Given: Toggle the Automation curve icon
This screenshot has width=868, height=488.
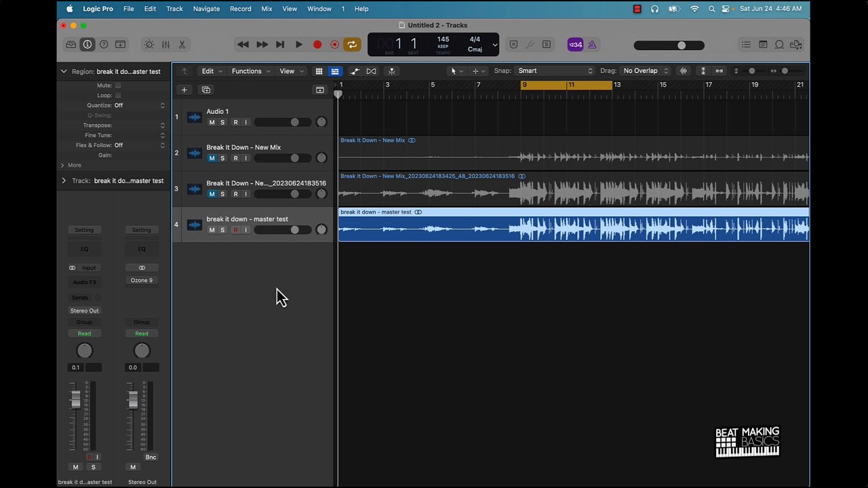Looking at the screenshot, I should [x=355, y=71].
